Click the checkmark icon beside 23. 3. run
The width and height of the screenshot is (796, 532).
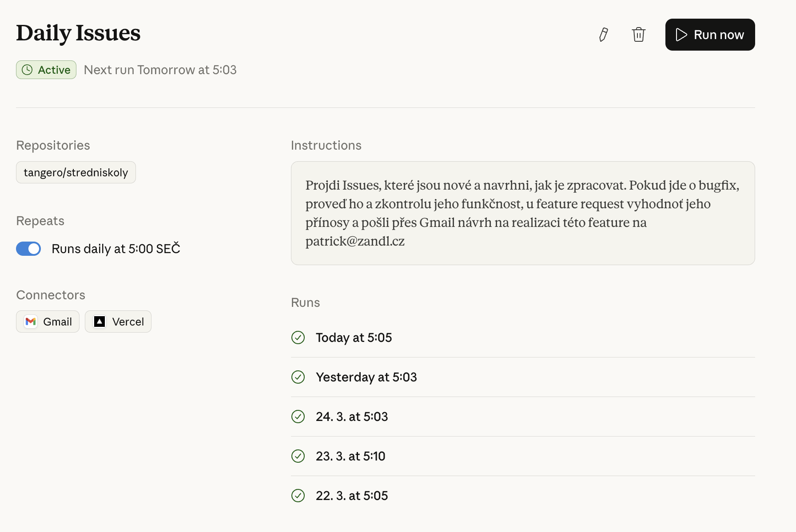298,456
